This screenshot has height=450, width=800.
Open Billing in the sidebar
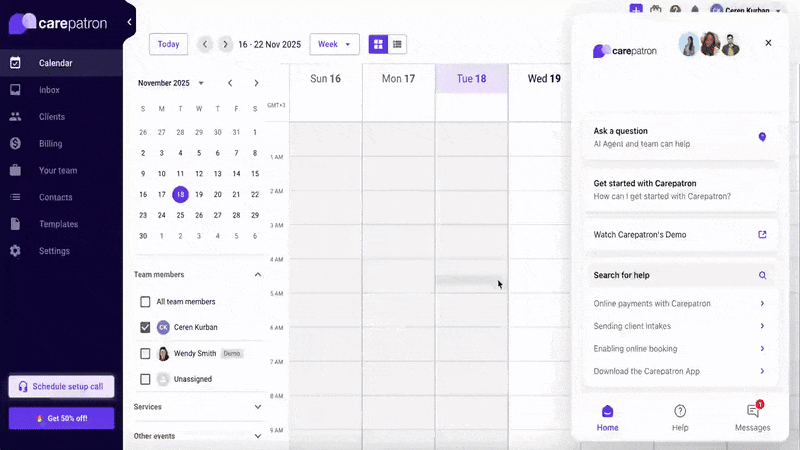pos(61,143)
